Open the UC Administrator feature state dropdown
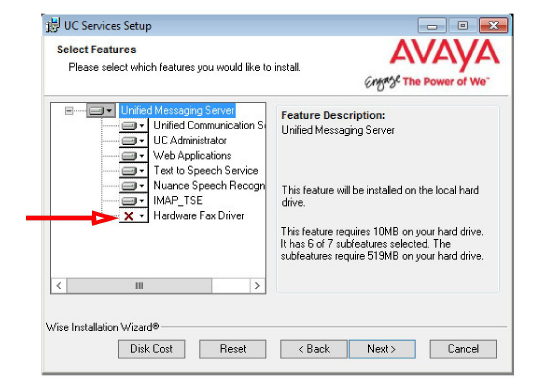 coord(133,141)
